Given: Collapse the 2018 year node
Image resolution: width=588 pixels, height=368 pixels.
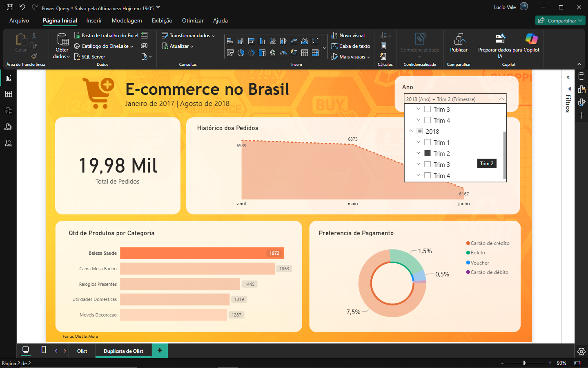Looking at the screenshot, I should tap(411, 131).
